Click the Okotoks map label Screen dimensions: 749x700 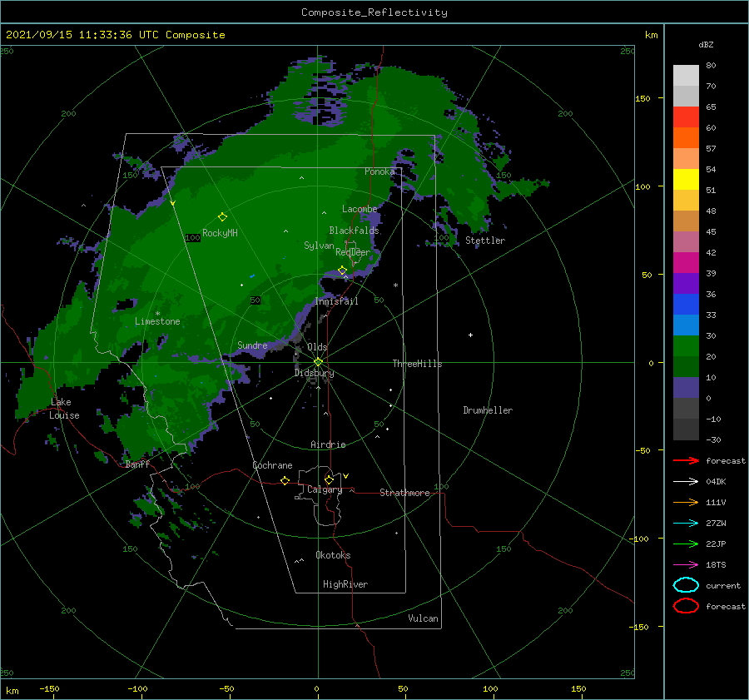[x=333, y=555]
